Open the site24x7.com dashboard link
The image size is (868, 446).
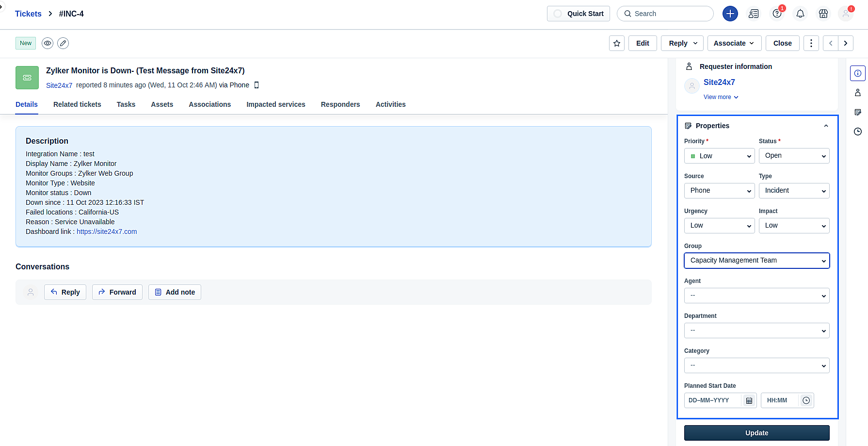(107, 231)
